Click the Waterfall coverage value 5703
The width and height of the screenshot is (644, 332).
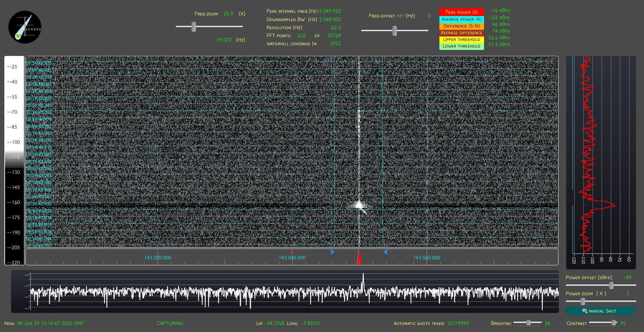pyautogui.click(x=335, y=44)
